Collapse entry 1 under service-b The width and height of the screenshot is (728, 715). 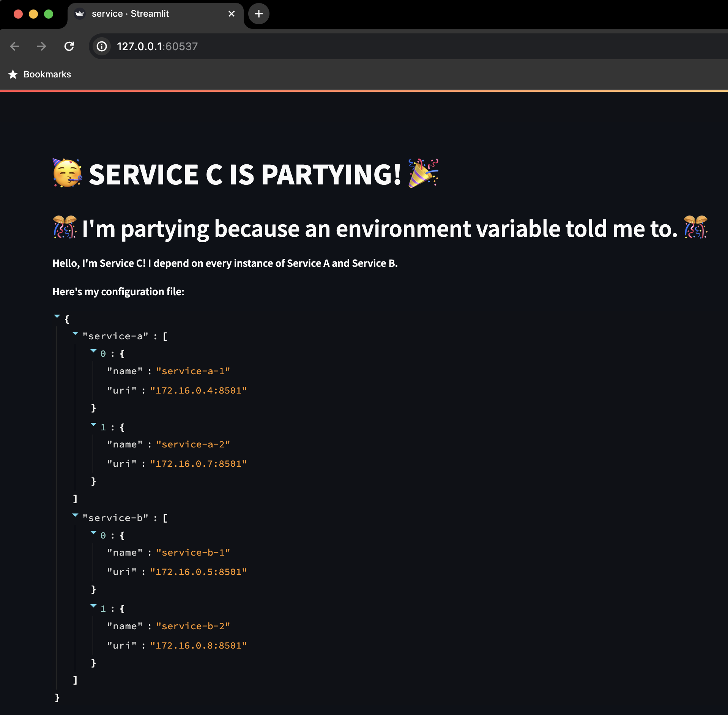(93, 606)
